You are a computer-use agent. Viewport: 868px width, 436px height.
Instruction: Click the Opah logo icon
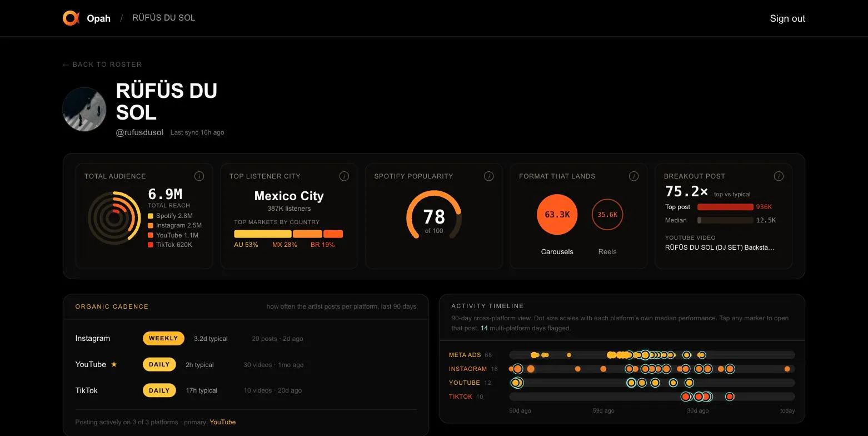point(71,18)
